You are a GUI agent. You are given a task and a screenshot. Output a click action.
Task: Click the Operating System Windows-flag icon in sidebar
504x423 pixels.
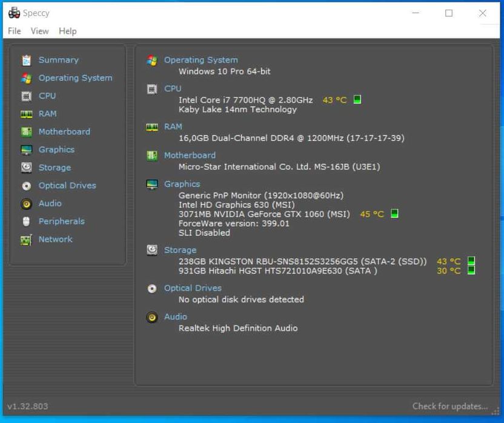pyautogui.click(x=27, y=78)
